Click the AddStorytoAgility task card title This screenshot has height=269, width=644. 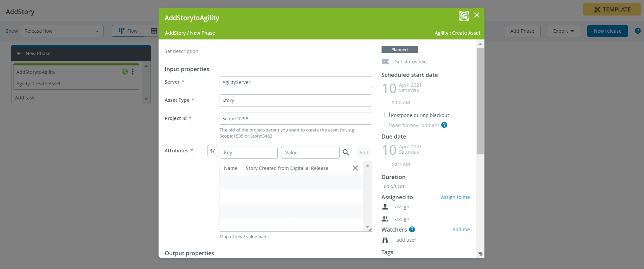tap(36, 72)
